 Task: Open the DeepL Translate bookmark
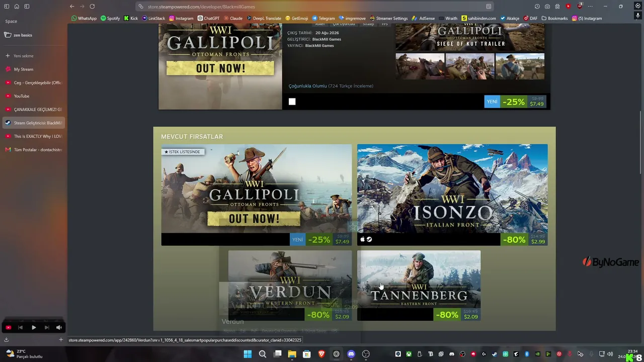coord(264,18)
